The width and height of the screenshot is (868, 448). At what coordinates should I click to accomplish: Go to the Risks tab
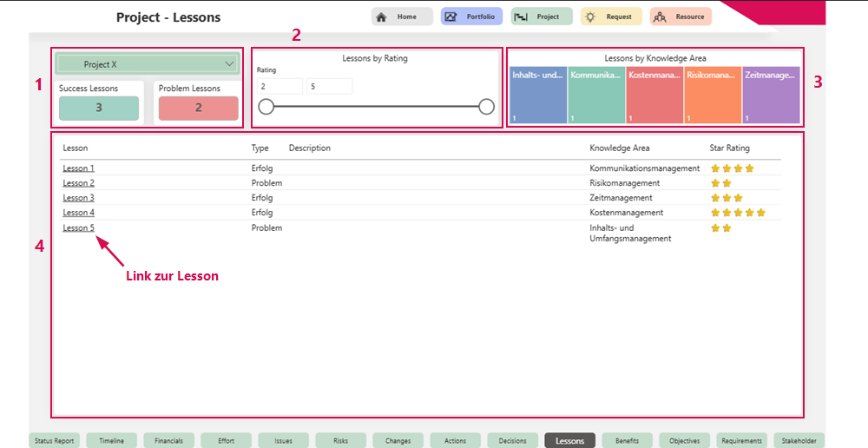point(340,441)
